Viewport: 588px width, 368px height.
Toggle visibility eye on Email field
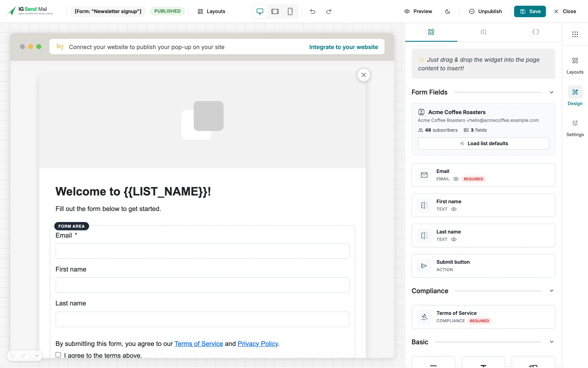456,179
